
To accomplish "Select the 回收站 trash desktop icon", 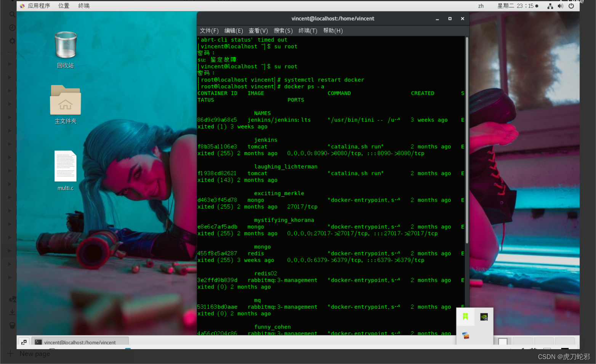I will pyautogui.click(x=66, y=50).
